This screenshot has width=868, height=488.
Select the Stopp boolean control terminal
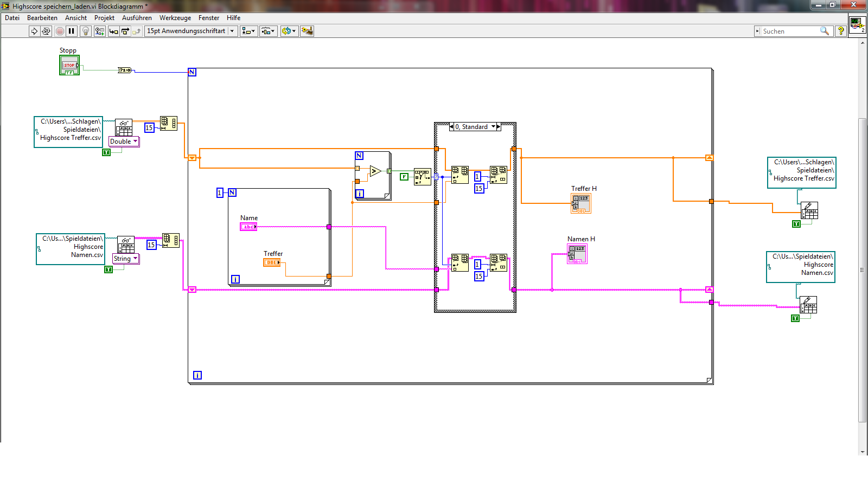[69, 65]
